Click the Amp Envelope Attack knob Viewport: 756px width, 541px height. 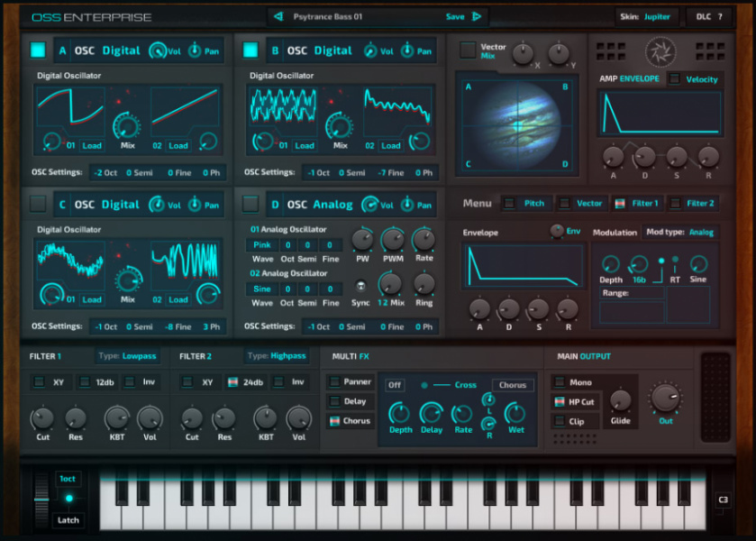(614, 155)
